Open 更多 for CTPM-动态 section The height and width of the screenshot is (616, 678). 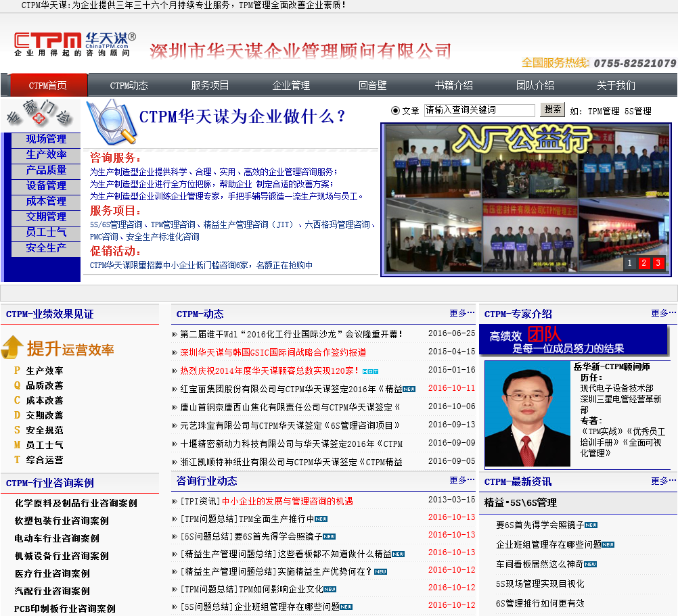(x=462, y=313)
